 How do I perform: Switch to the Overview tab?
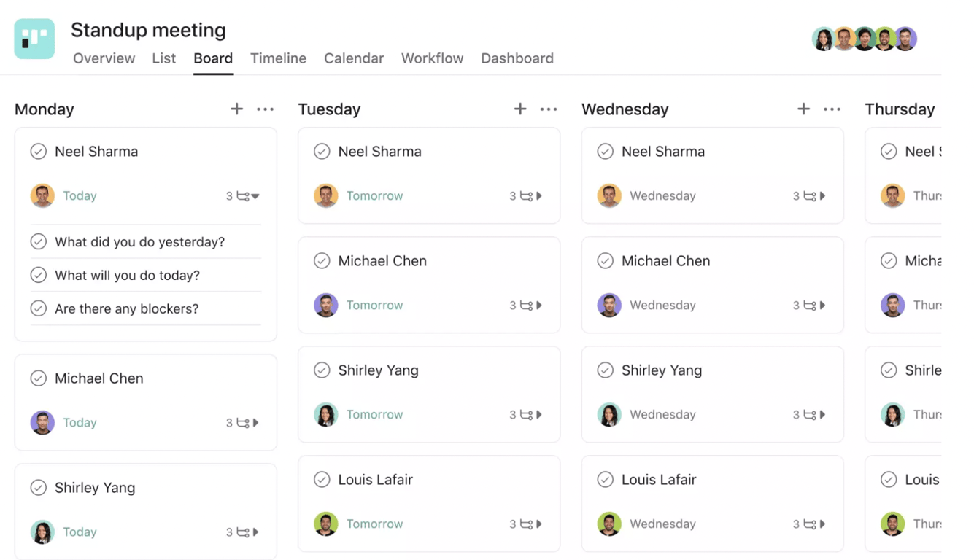104,58
